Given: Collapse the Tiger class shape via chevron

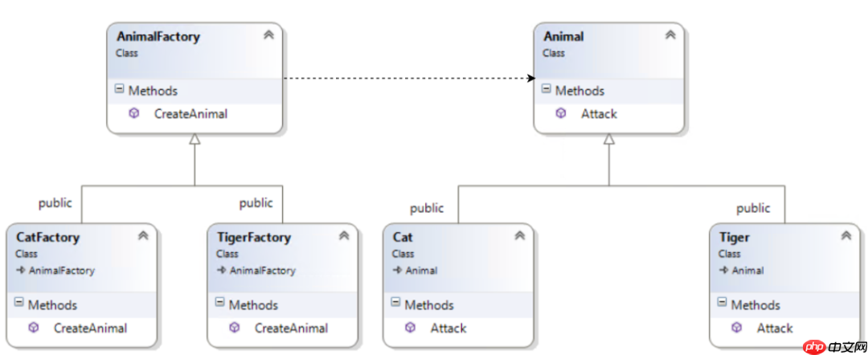Looking at the screenshot, I should (x=845, y=236).
